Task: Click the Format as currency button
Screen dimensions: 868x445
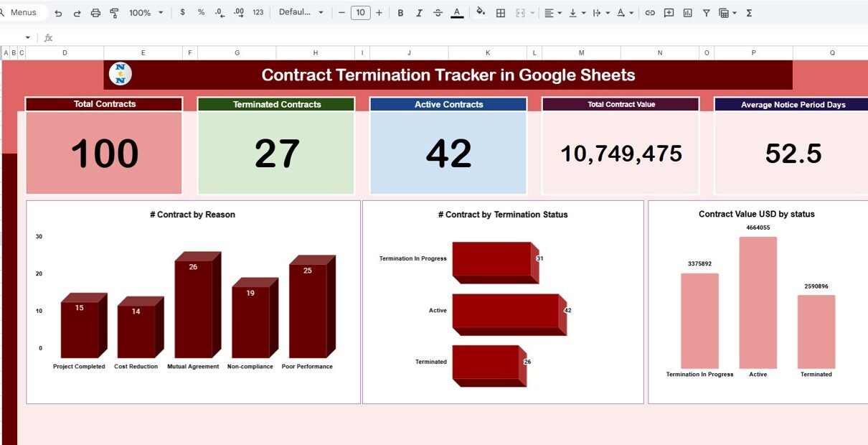Action: [x=182, y=13]
